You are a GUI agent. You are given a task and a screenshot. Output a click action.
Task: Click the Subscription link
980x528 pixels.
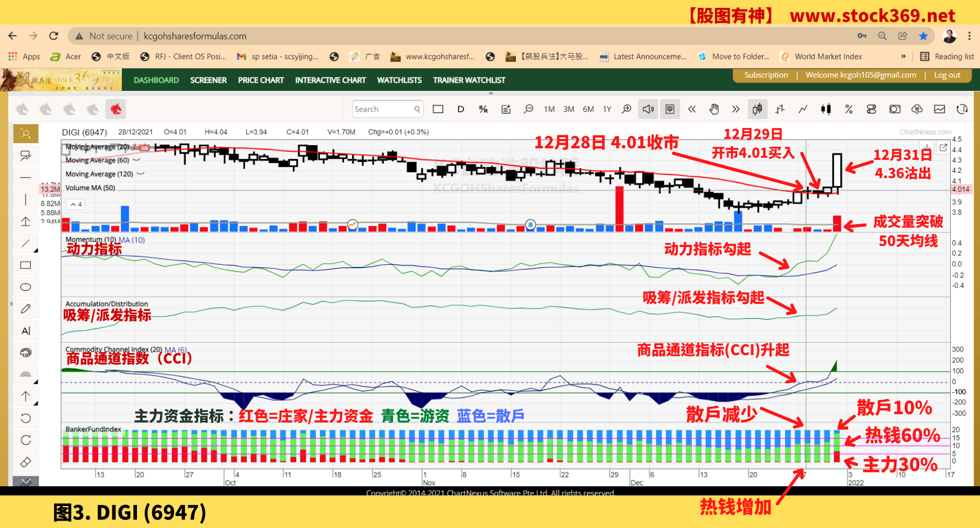766,75
